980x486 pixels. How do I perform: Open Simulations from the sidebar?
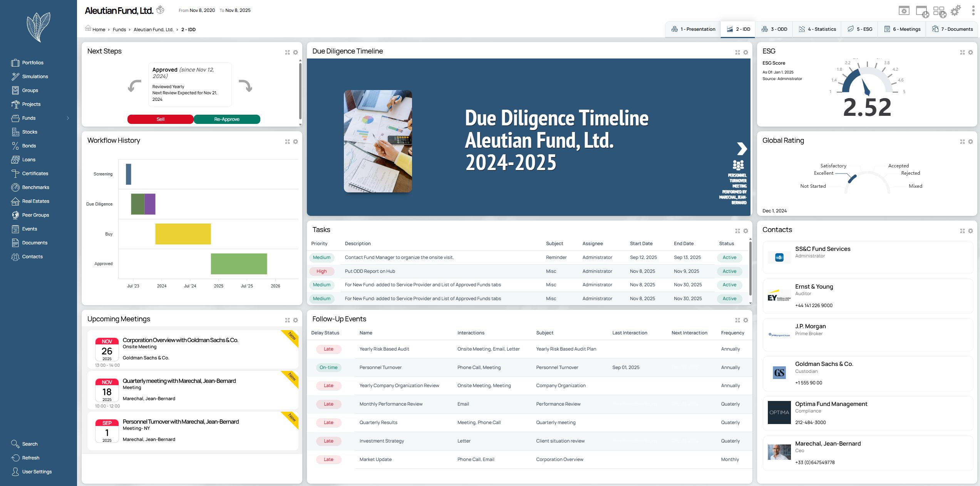pos(35,77)
